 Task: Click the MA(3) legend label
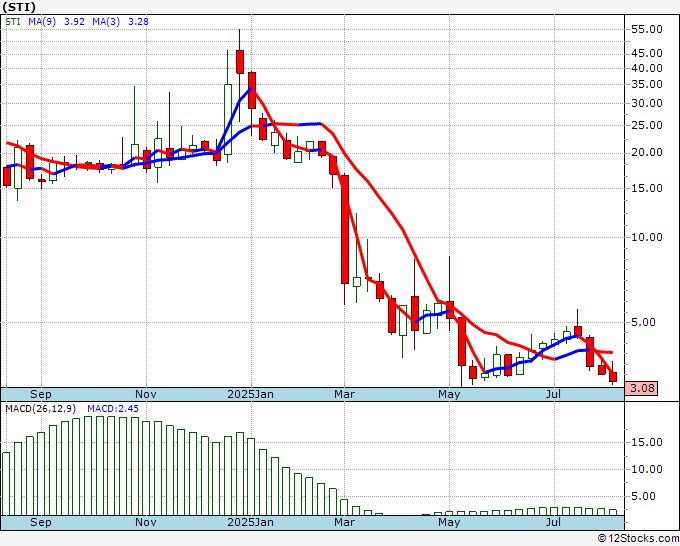tap(106, 21)
